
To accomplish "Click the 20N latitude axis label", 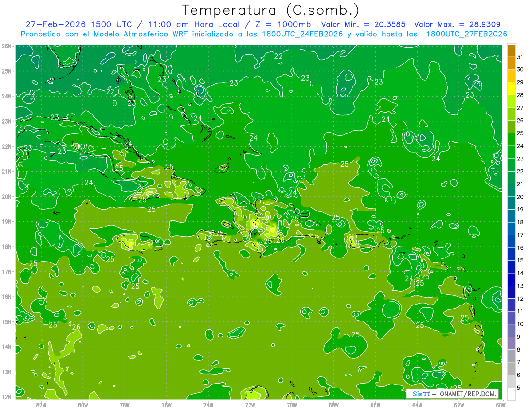I will 7,196.
